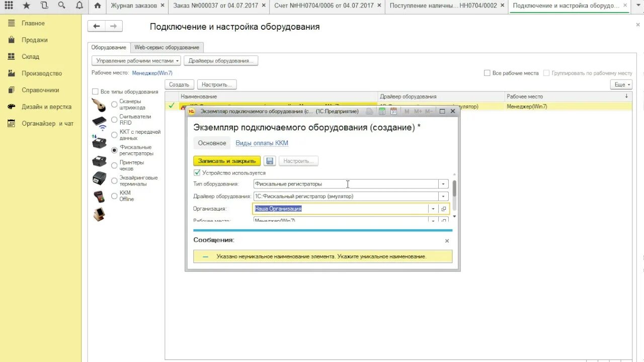Select Принтеры чеков radio button
This screenshot has width=644, height=362.
pyautogui.click(x=114, y=165)
